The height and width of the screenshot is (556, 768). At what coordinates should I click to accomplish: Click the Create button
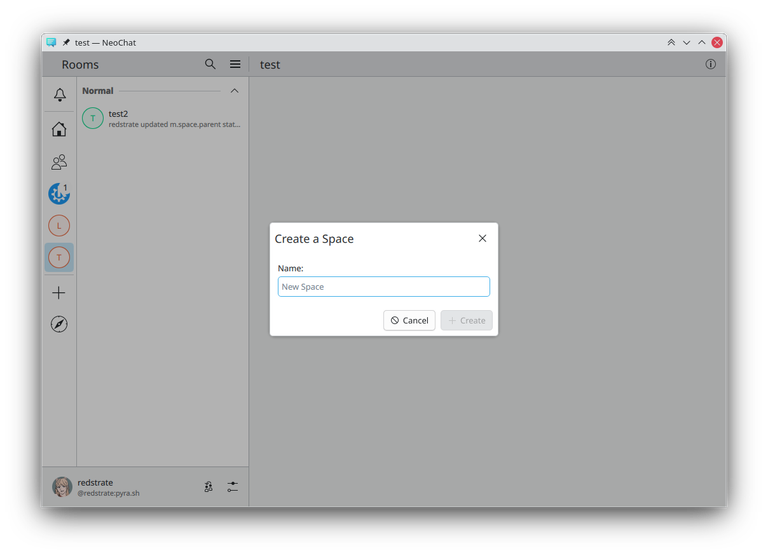(467, 320)
